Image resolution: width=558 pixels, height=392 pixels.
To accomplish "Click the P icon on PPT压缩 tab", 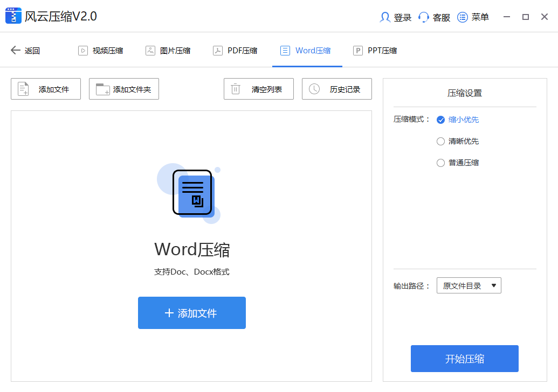I will [x=357, y=50].
